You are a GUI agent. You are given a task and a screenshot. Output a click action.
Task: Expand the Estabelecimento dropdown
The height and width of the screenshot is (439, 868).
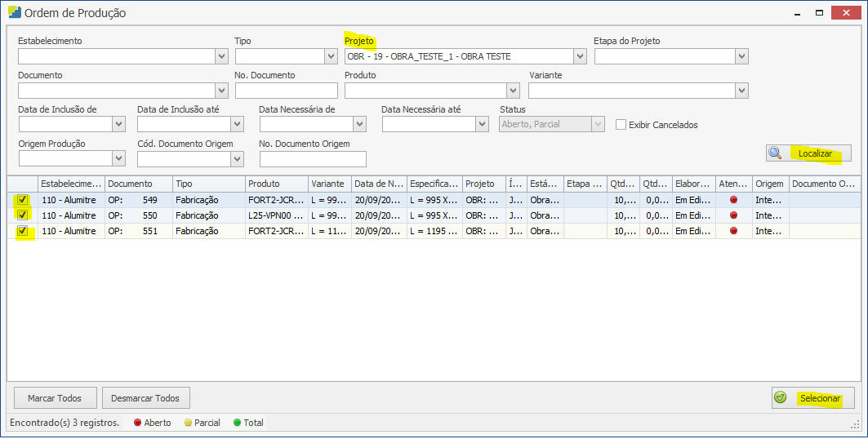coord(221,56)
